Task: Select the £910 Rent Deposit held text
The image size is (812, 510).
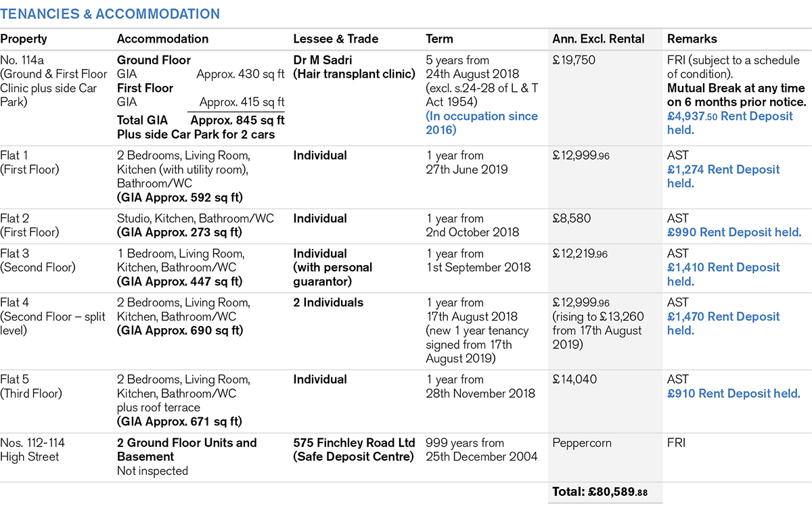Action: point(734,393)
